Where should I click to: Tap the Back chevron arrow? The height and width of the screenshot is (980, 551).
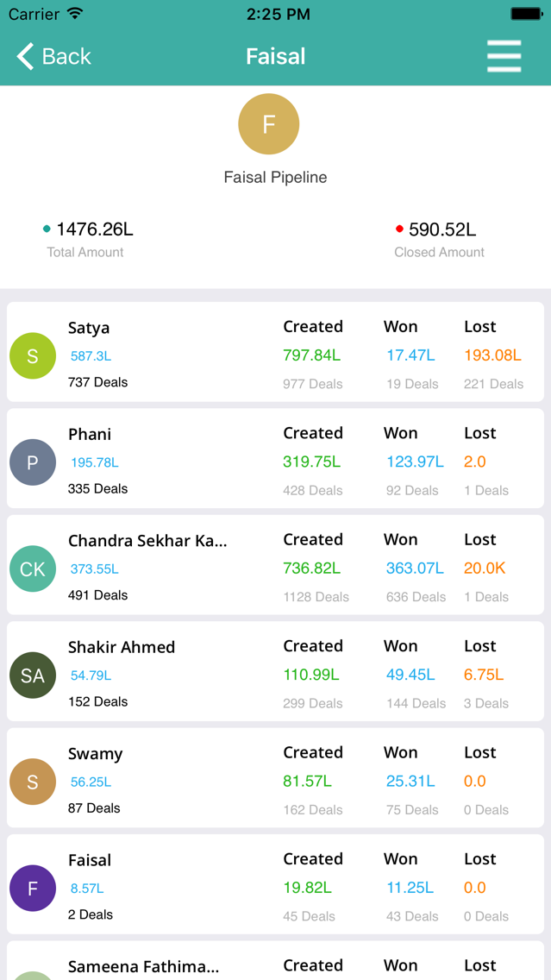26,57
